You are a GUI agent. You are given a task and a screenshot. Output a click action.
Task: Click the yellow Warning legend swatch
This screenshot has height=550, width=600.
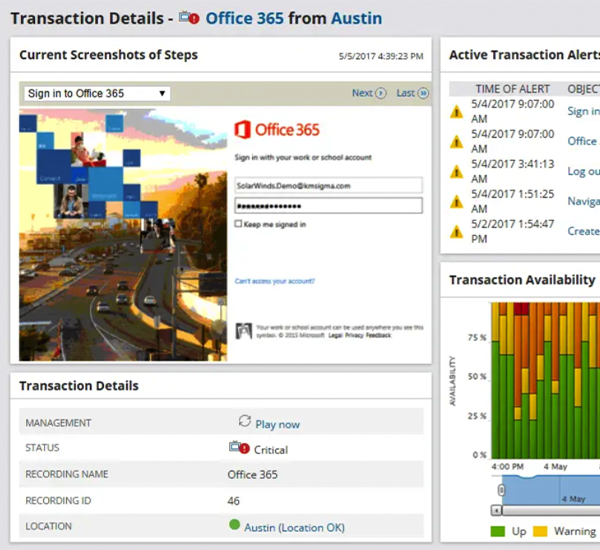540,531
